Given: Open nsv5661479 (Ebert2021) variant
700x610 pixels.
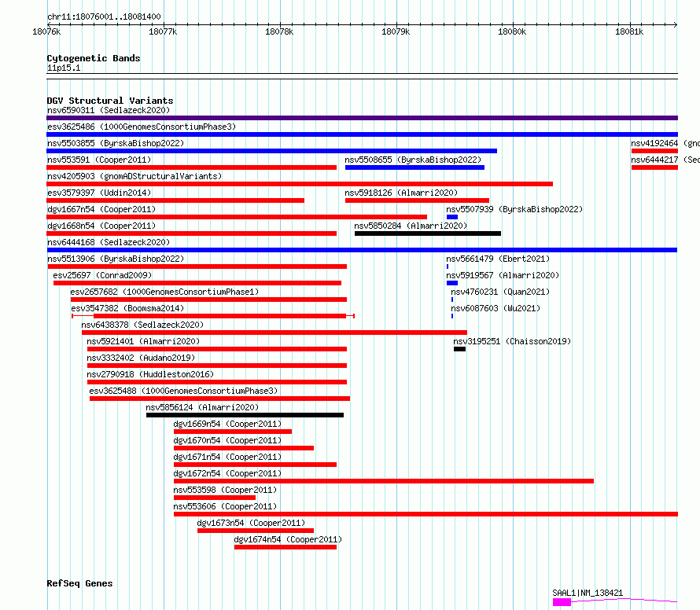Looking at the screenshot, I should (x=498, y=259).
